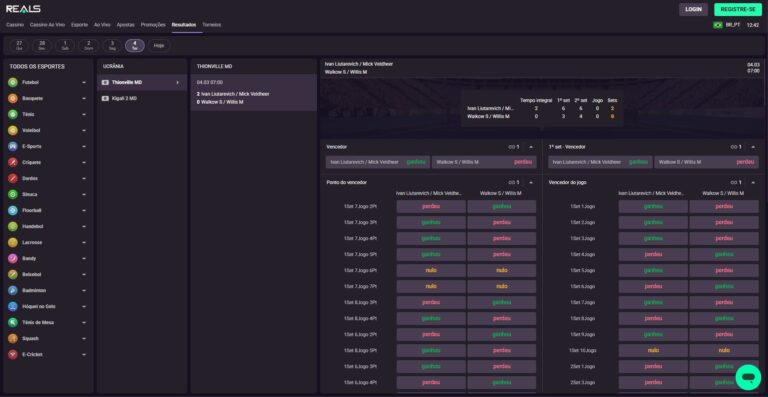Select date pill 3 Seg
This screenshot has height=397, width=768.
[x=112, y=46]
